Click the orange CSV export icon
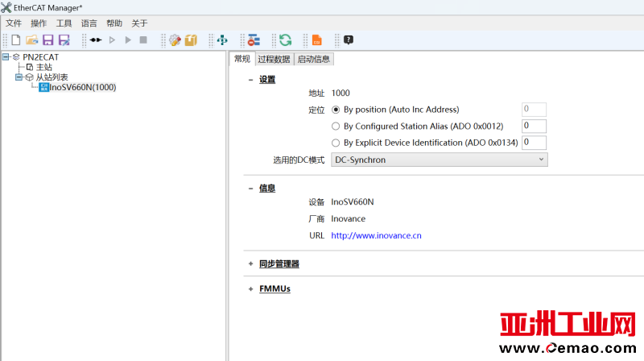Screen dimensions: 644x361 pos(317,39)
